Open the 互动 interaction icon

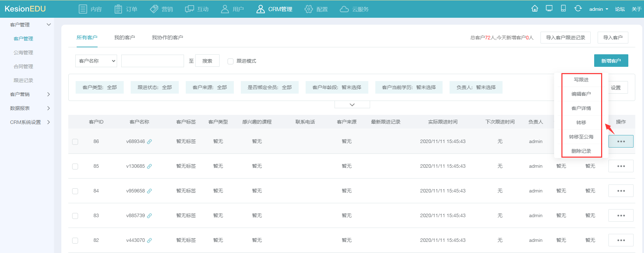coord(190,9)
